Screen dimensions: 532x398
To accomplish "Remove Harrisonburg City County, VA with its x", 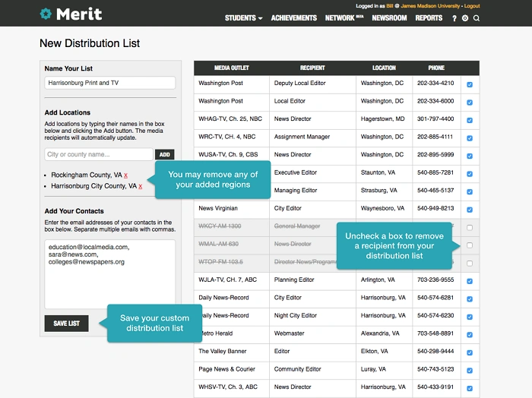I will [140, 186].
